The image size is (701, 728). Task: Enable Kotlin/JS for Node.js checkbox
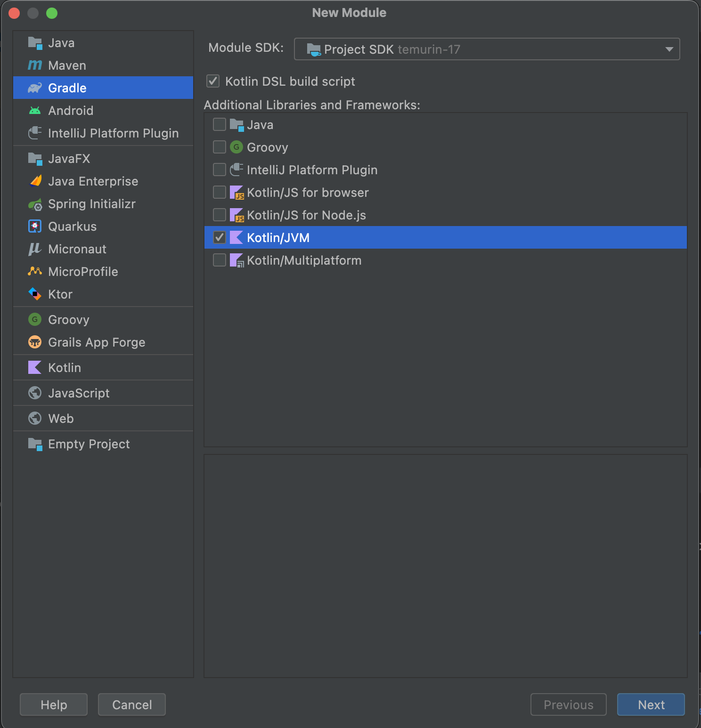click(x=220, y=215)
